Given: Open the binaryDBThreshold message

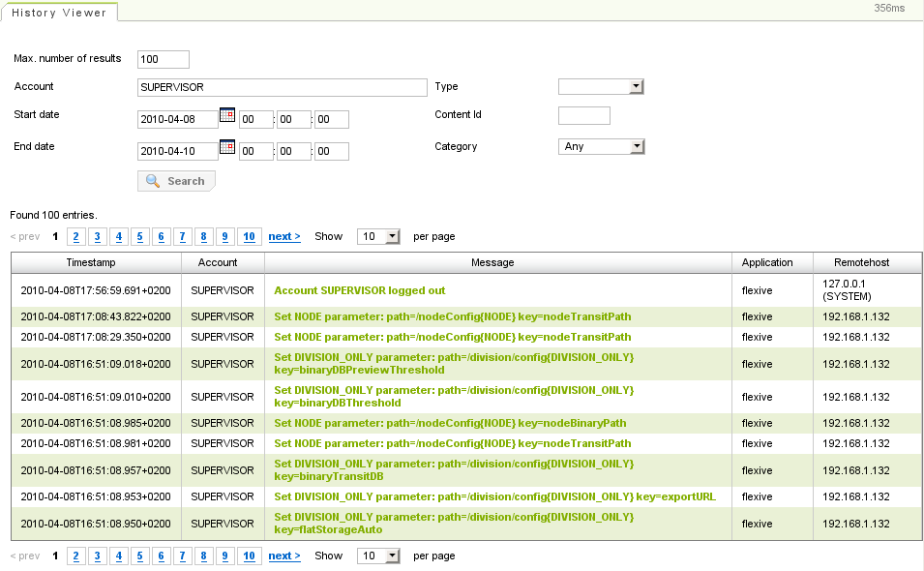Looking at the screenshot, I should pos(454,397).
